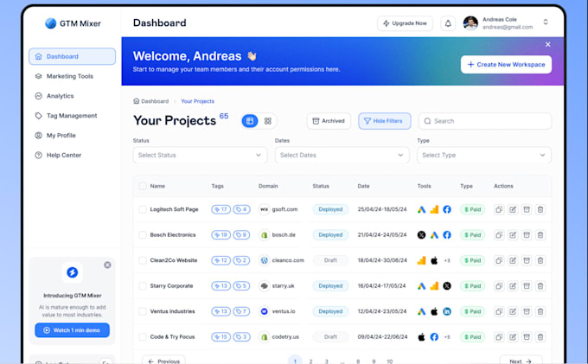588x364 pixels.
Task: Delete the Code & Try Focus project
Action: point(540,336)
